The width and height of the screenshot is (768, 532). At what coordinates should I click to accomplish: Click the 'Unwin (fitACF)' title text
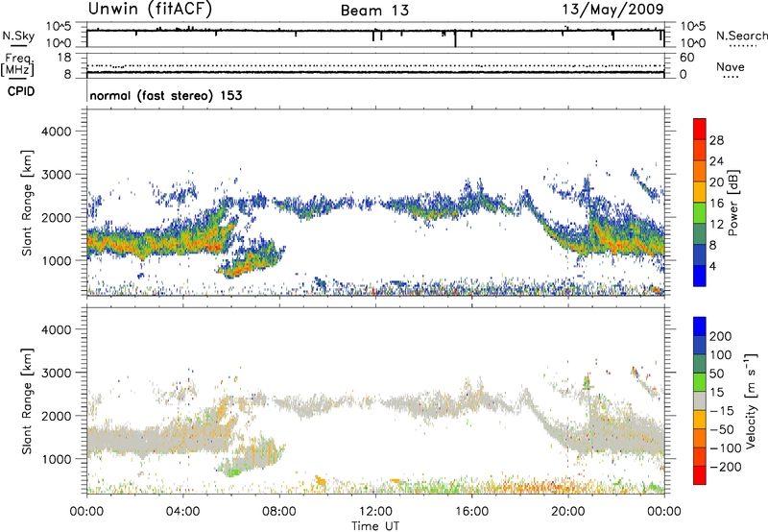coord(150,9)
